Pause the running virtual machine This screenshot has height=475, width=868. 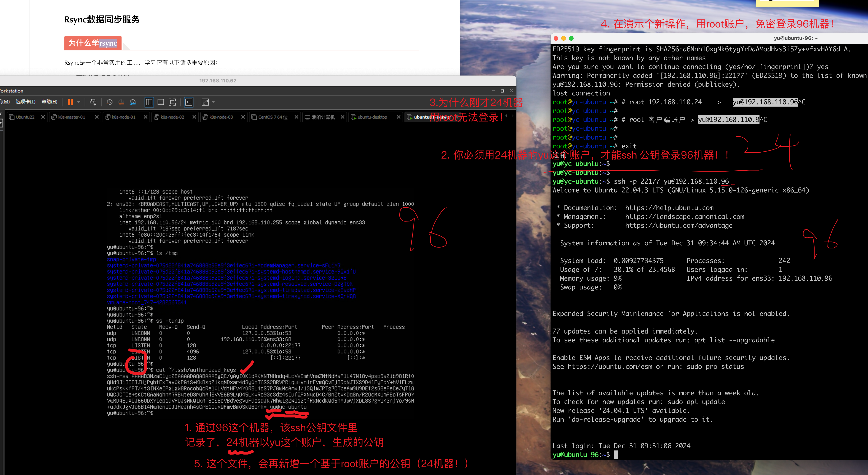[x=70, y=102]
